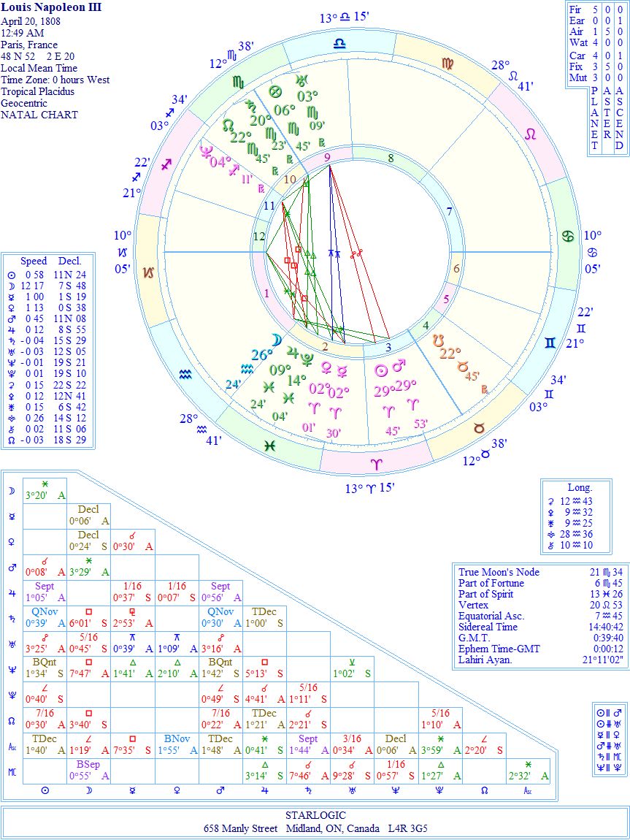The image size is (630, 840).
Task: Click the Sun glyph at 29° Aries
Action: pyautogui.click(x=380, y=369)
